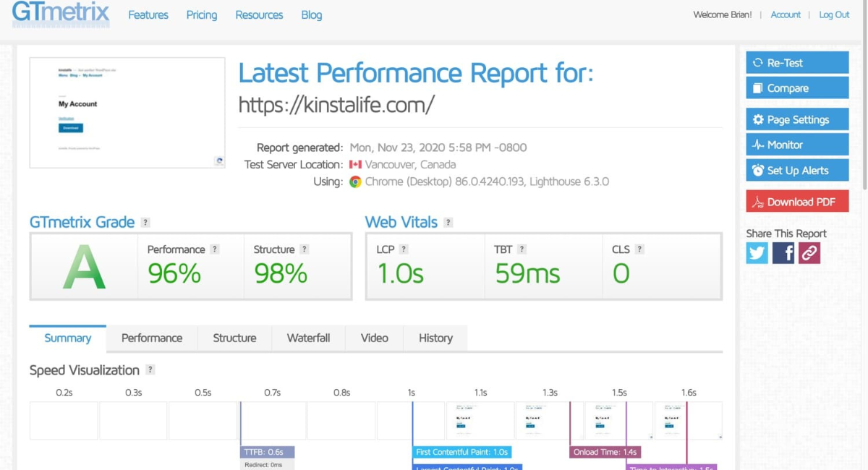868x470 pixels.
Task: Open Page Settings
Action: [797, 119]
